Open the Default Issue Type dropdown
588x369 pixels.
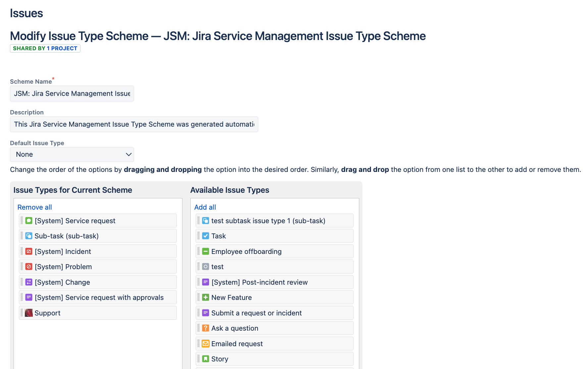pyautogui.click(x=72, y=154)
